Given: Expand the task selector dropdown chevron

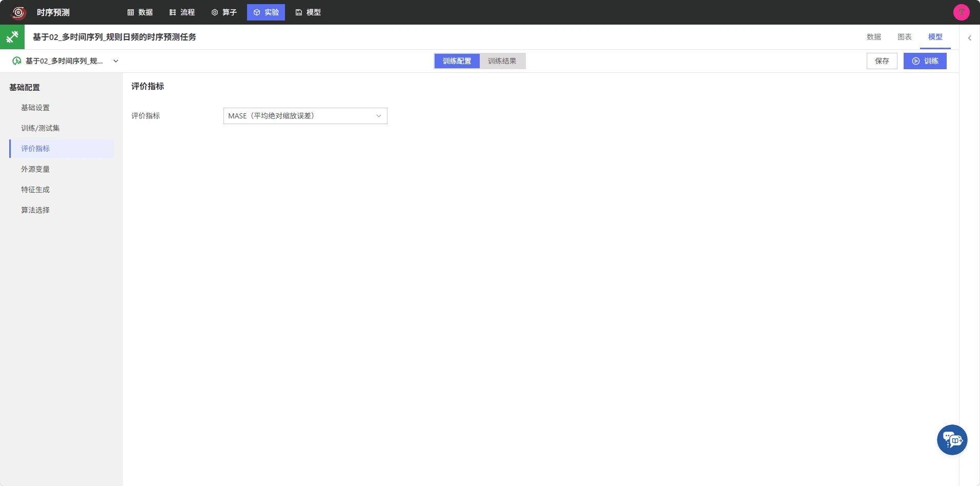Looking at the screenshot, I should coord(116,61).
